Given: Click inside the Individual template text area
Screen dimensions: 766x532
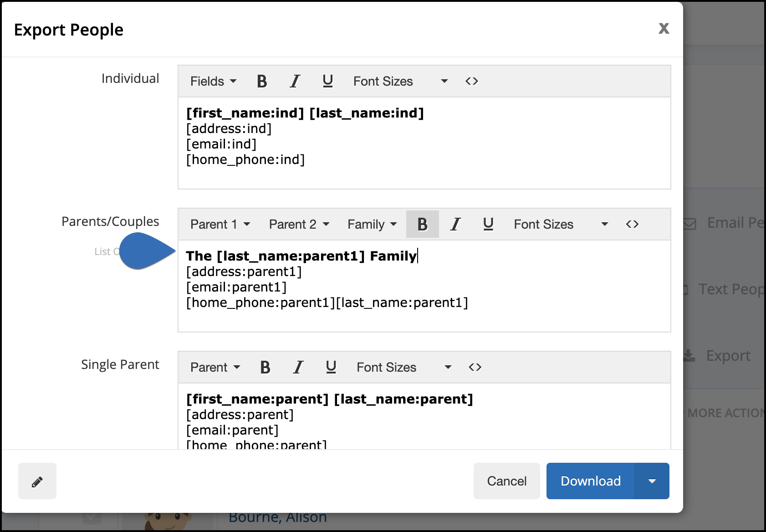Looking at the screenshot, I should (x=424, y=143).
